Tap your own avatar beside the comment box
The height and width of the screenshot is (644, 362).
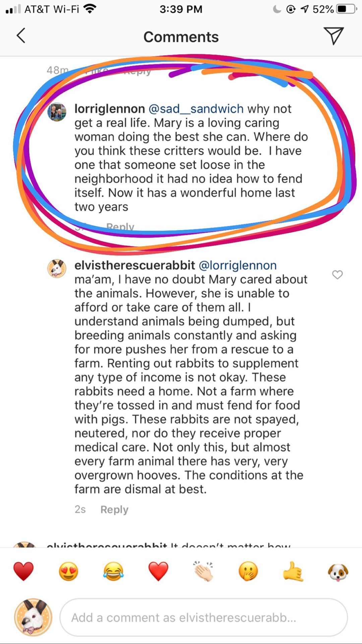tap(33, 618)
